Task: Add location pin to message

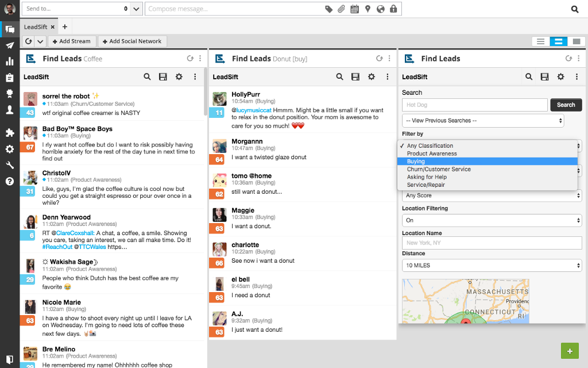Action: [368, 9]
